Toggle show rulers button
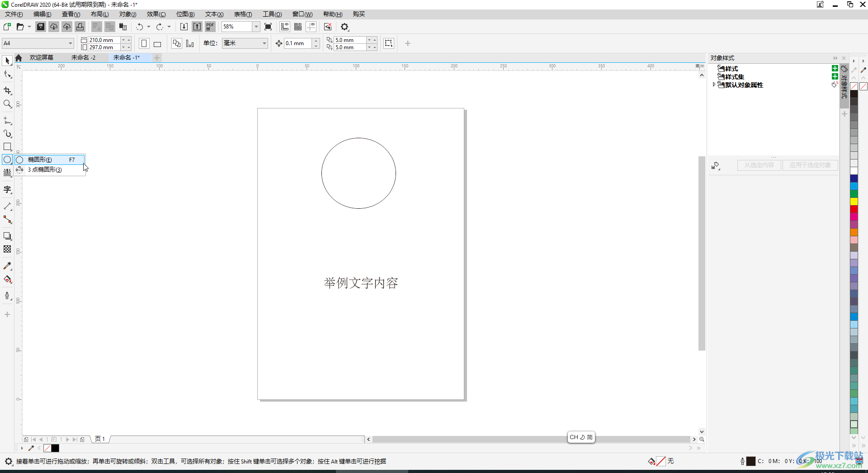Screen dimensions: 868x473 click(285, 27)
